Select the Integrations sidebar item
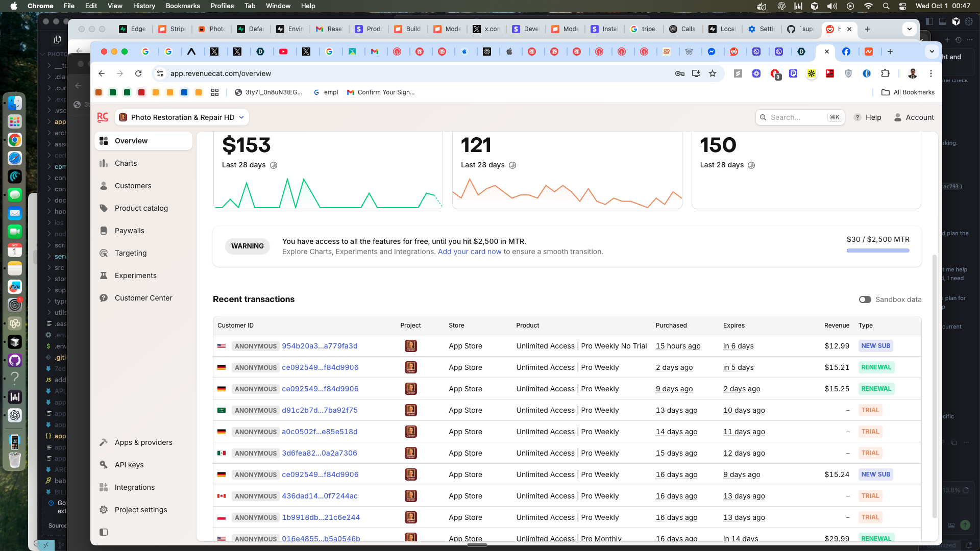Image resolution: width=980 pixels, height=551 pixels. 134,487
